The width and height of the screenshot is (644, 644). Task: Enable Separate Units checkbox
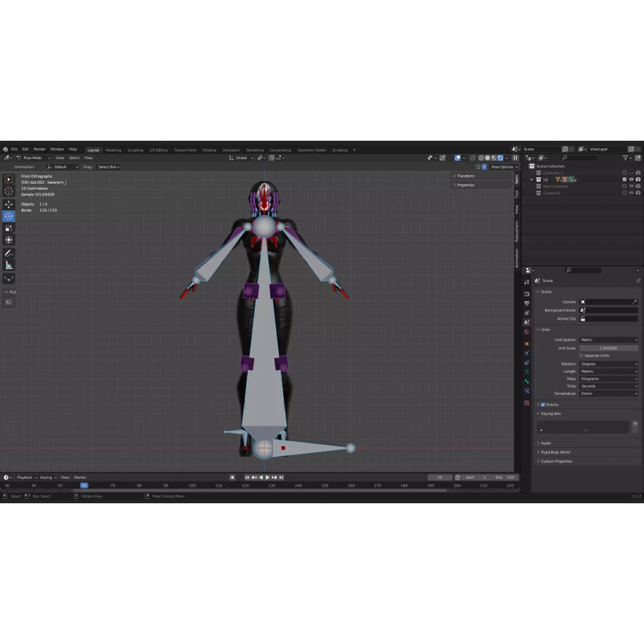pos(581,355)
